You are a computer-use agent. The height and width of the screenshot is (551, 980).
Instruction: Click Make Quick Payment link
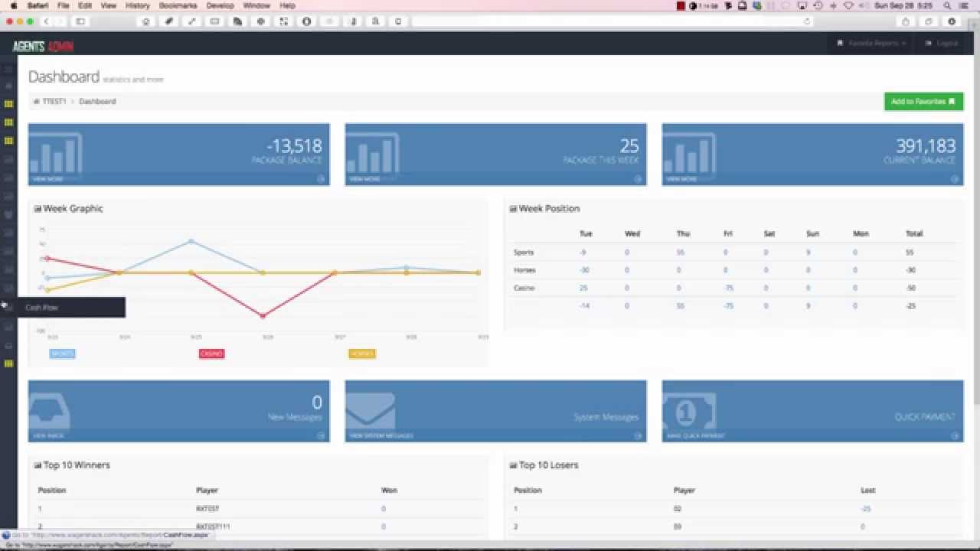(695, 435)
